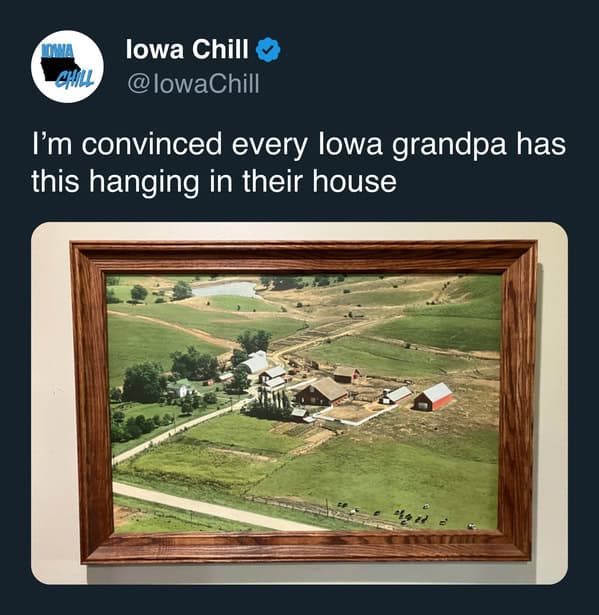This screenshot has height=615, width=599.
Task: Click the grazing cows near the bottom edge
Action: [x=408, y=517]
